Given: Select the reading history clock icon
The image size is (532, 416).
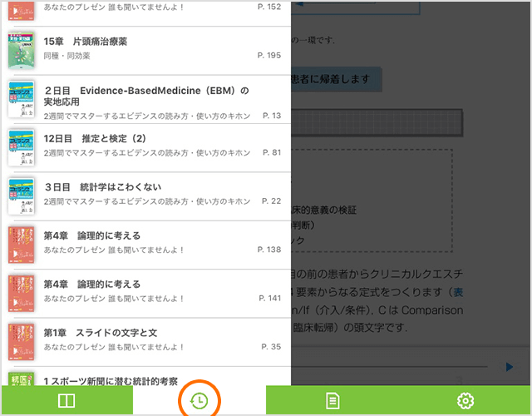Looking at the screenshot, I should 199,401.
